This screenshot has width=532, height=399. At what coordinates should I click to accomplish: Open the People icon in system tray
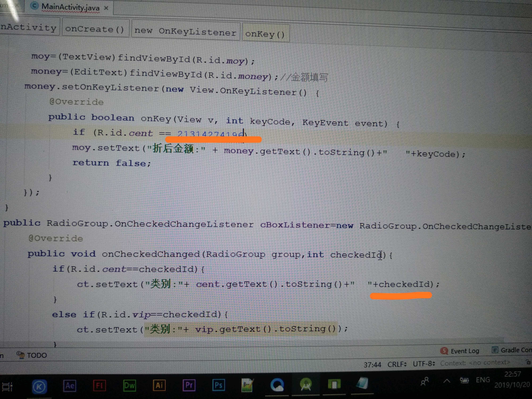[425, 381]
